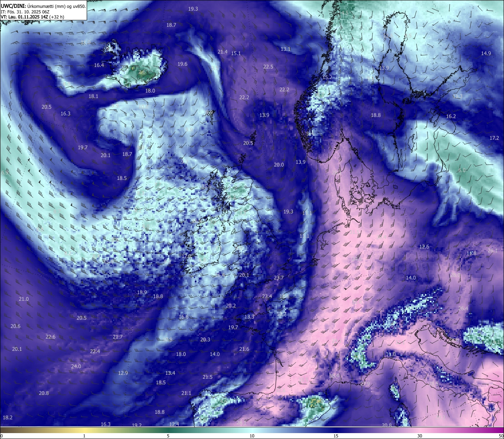This screenshot has height=439, width=504.
Task: Click the 13.3 value near Brittany
Action: (x=249, y=317)
